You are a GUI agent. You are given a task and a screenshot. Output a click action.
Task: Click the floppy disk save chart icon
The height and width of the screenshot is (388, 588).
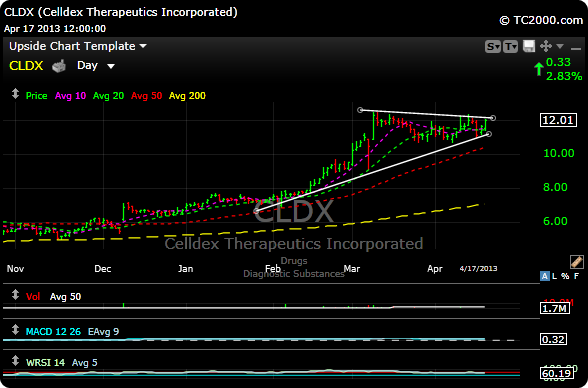(x=529, y=46)
